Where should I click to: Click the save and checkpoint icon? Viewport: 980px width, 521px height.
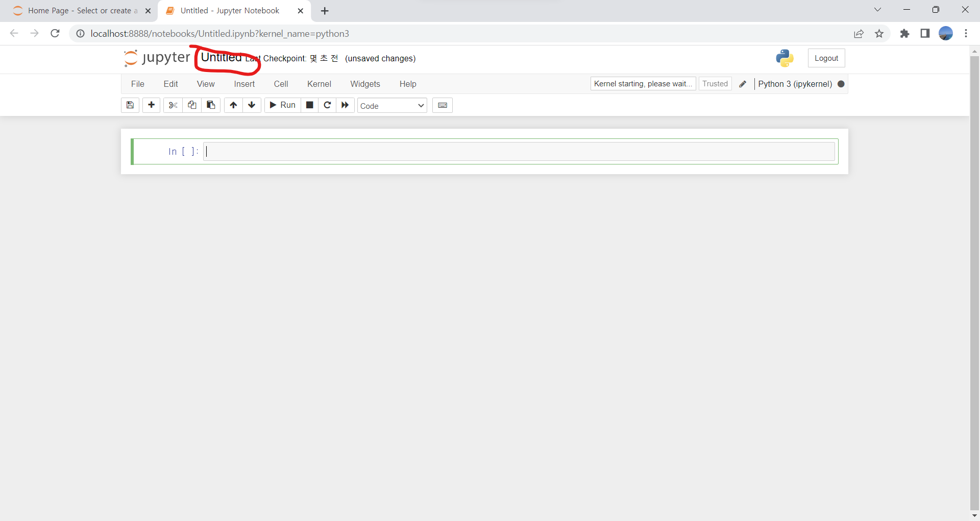coord(130,105)
